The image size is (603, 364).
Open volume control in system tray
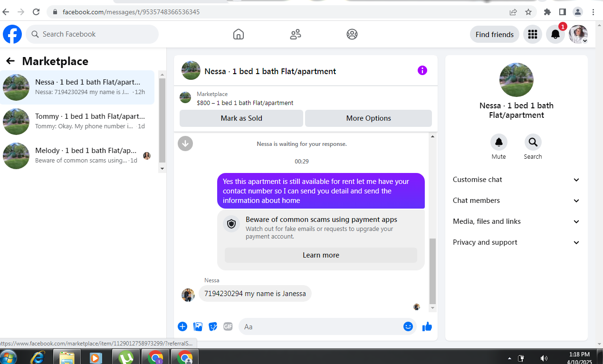(544, 358)
